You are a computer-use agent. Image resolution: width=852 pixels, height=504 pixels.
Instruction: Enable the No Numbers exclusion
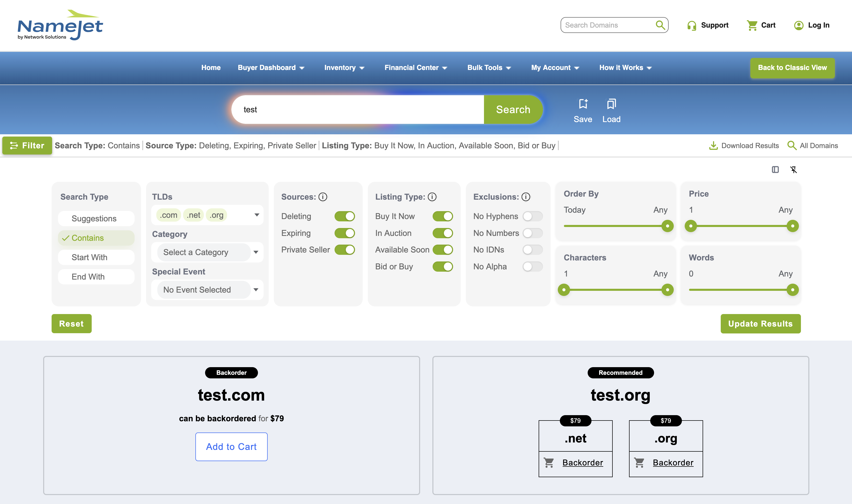(x=533, y=233)
